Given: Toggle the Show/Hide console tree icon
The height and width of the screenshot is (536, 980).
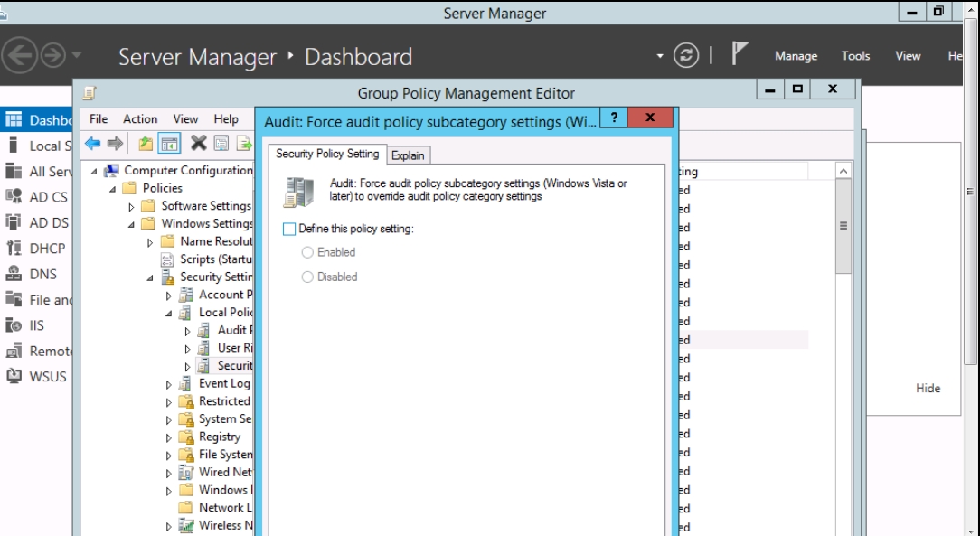Looking at the screenshot, I should click(169, 144).
